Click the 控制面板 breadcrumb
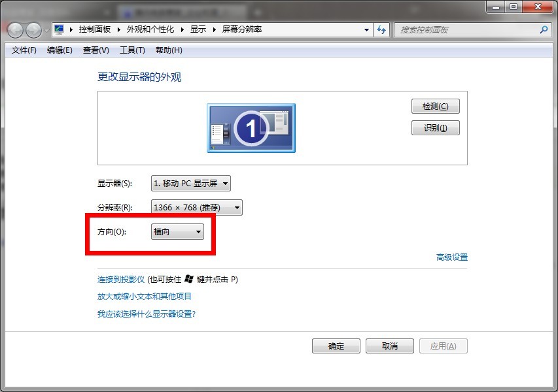The image size is (558, 392). (95, 29)
